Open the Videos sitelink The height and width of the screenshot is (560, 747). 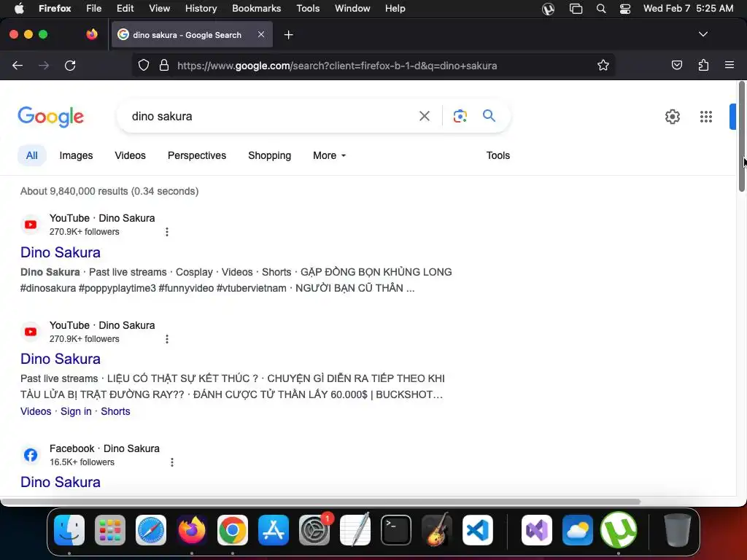point(36,411)
